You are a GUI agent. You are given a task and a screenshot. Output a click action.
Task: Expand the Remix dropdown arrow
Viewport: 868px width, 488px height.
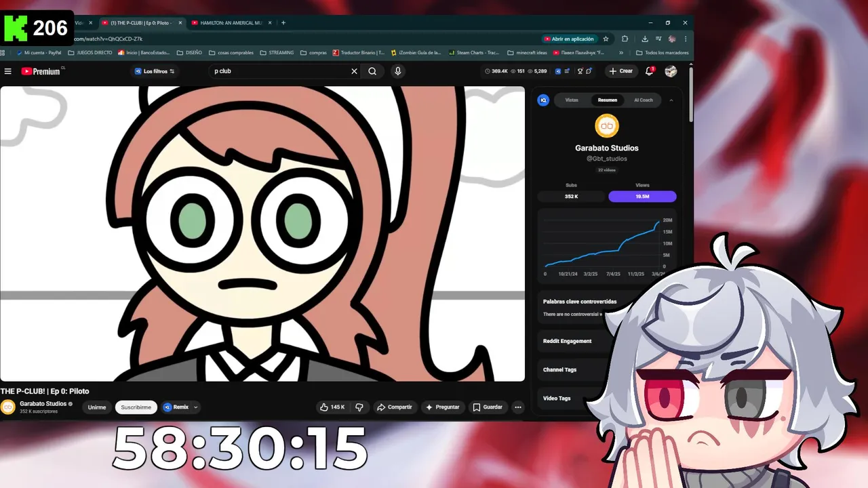pyautogui.click(x=196, y=407)
